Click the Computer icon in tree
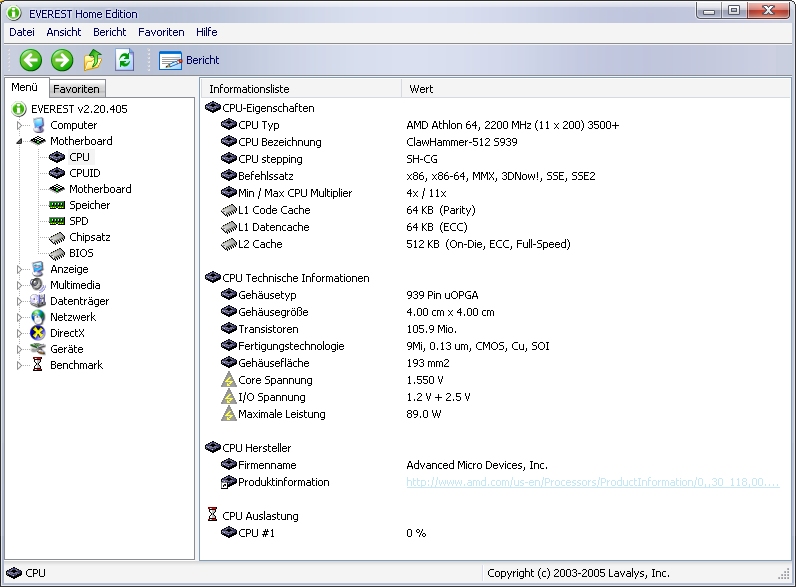Viewport: 796px width, 587px height. click(38, 125)
